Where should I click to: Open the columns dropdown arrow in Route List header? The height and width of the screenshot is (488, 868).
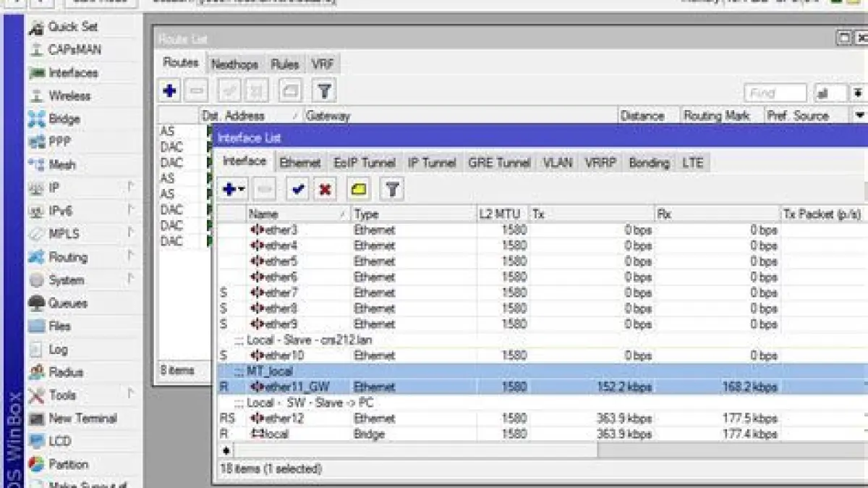pos(859,116)
